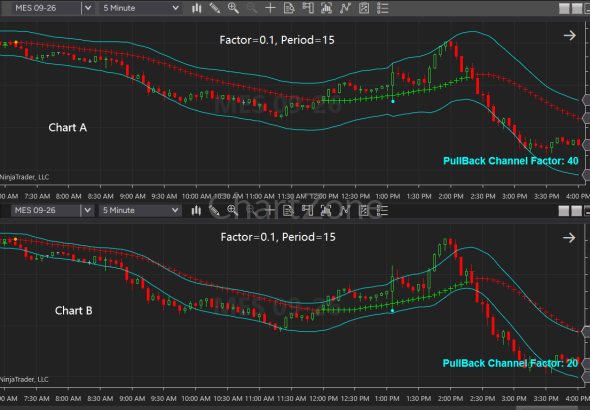This screenshot has width=590, height=410.
Task: Open Data Series in Chart B toolbar
Action: pyautogui.click(x=325, y=210)
